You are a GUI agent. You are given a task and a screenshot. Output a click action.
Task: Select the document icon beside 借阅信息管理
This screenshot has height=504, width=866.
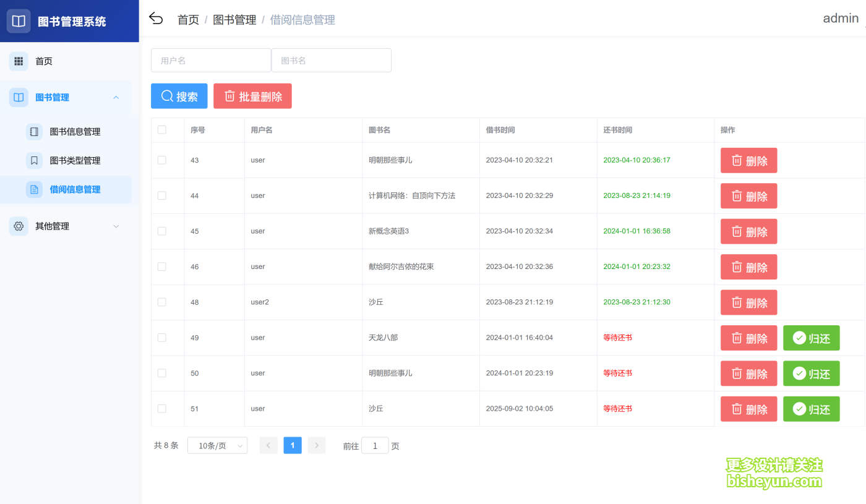(x=33, y=189)
